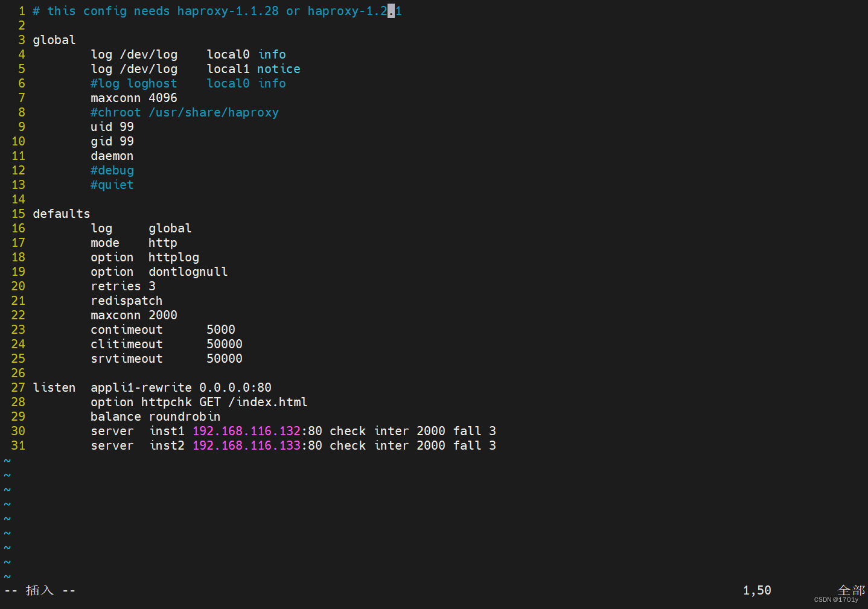Screen dimensions: 868x609
Task: Click the '#chroot /usr/share/haproxy' comment
Action: tap(185, 112)
